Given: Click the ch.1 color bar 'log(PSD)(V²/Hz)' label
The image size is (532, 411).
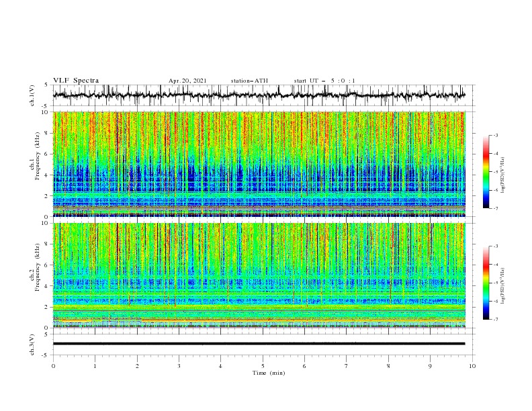Looking at the screenshot, I should tap(502, 175).
